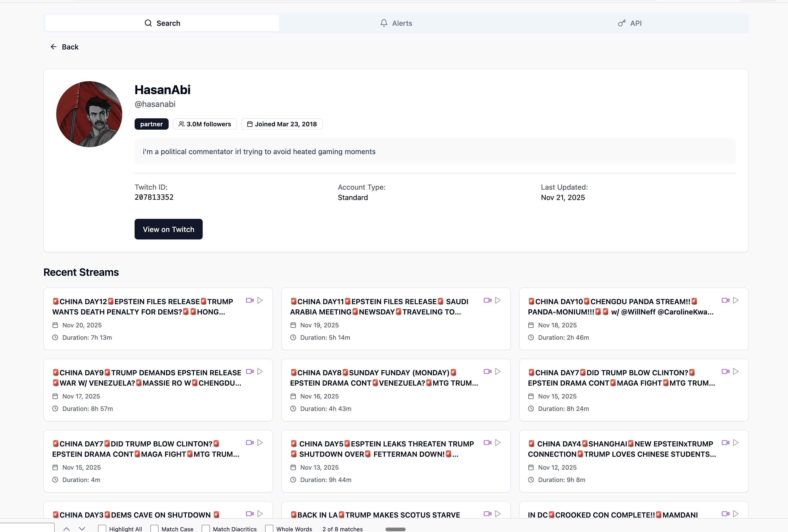Click the play icon on CHINA DAY5 card
Image resolution: width=788 pixels, height=532 pixels.
(498, 443)
